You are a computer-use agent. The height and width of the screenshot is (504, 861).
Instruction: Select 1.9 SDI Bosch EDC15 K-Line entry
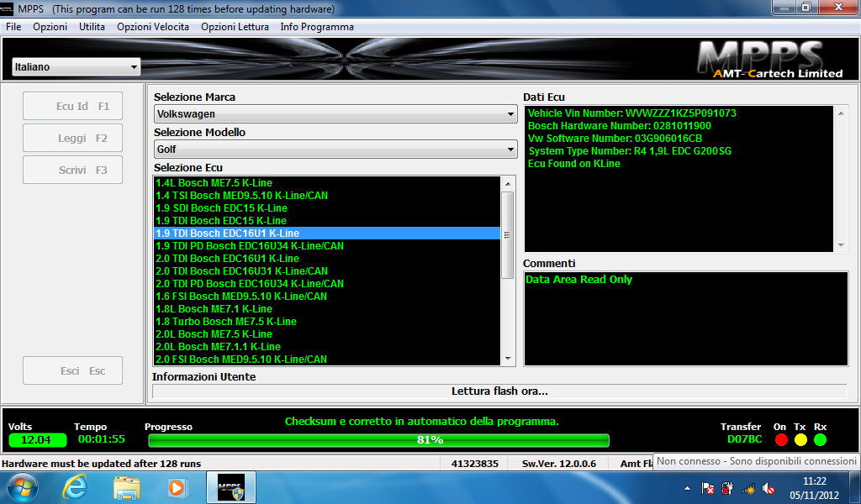click(x=327, y=207)
